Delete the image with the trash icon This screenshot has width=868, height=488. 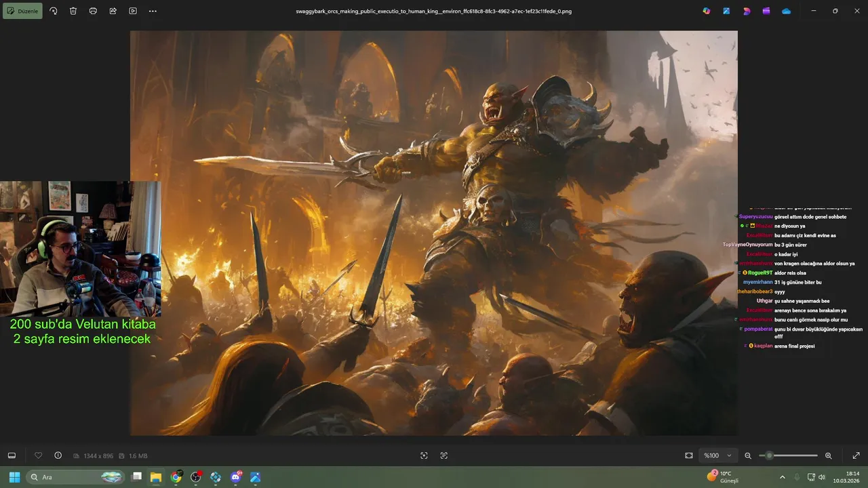[73, 11]
